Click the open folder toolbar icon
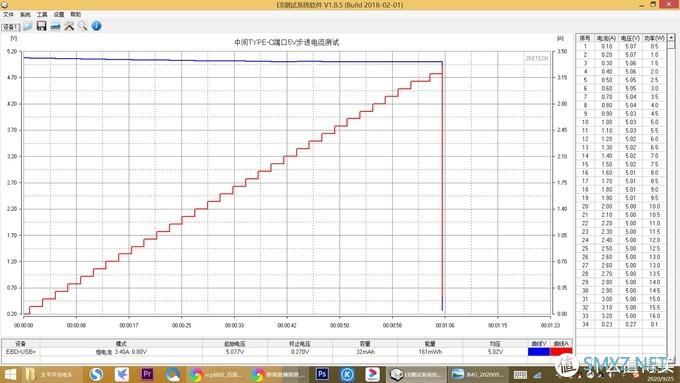The image size is (680, 383). pos(28,26)
